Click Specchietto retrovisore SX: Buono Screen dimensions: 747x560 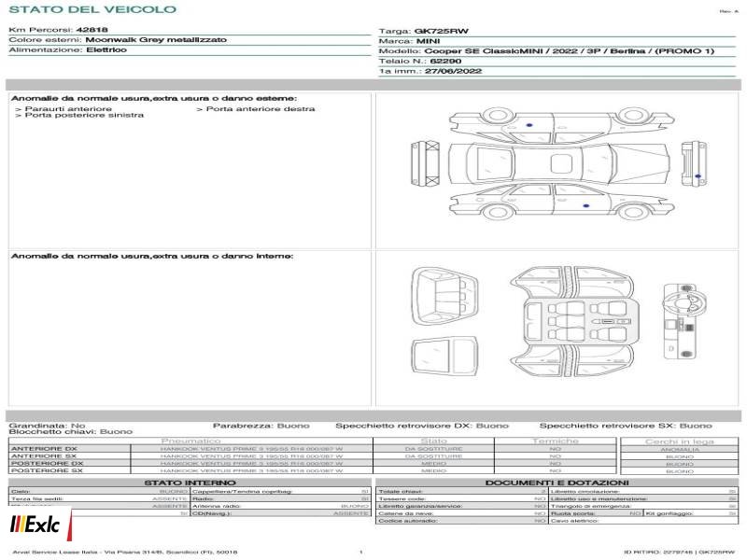click(x=626, y=426)
